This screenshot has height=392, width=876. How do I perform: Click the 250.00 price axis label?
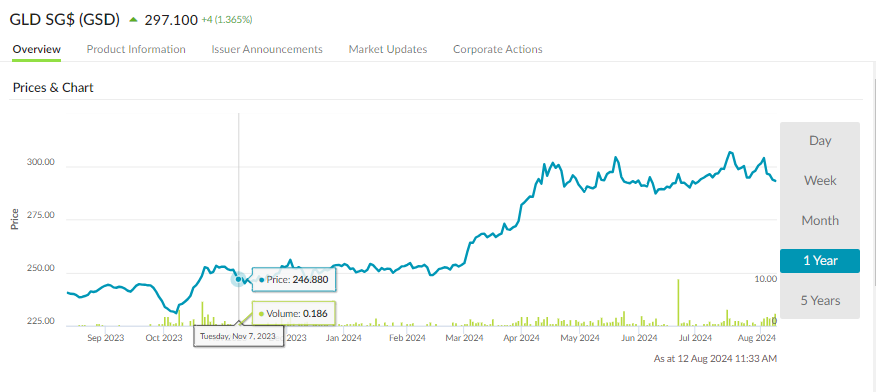pyautogui.click(x=40, y=269)
